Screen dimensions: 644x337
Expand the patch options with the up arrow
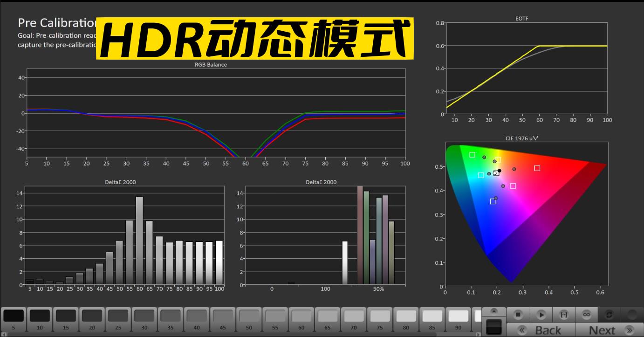[x=493, y=310]
